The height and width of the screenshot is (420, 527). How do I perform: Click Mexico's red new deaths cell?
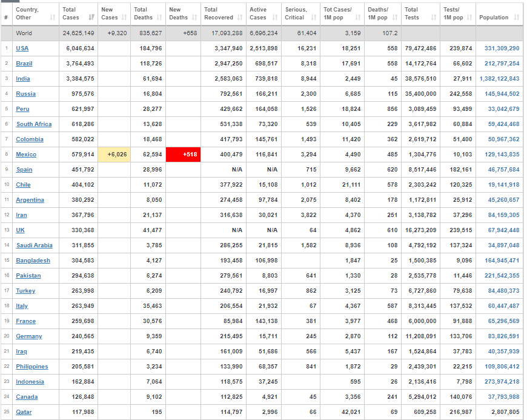pos(182,155)
